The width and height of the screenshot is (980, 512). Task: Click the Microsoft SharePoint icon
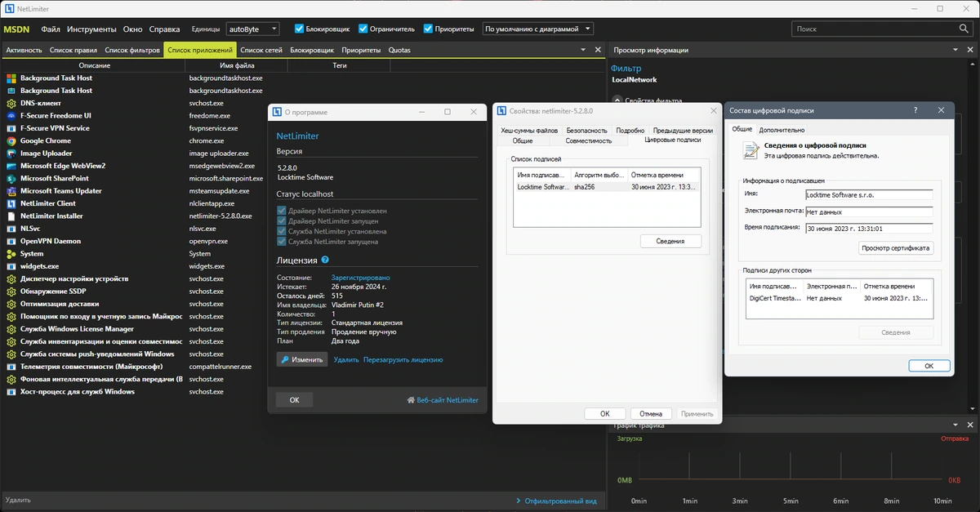pos(11,178)
